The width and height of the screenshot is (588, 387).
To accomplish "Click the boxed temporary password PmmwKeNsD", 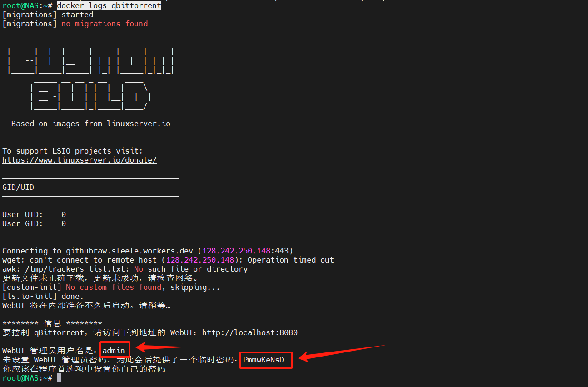I will point(264,360).
